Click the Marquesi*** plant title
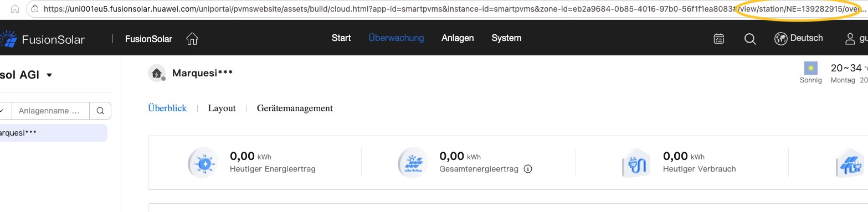 tap(202, 73)
